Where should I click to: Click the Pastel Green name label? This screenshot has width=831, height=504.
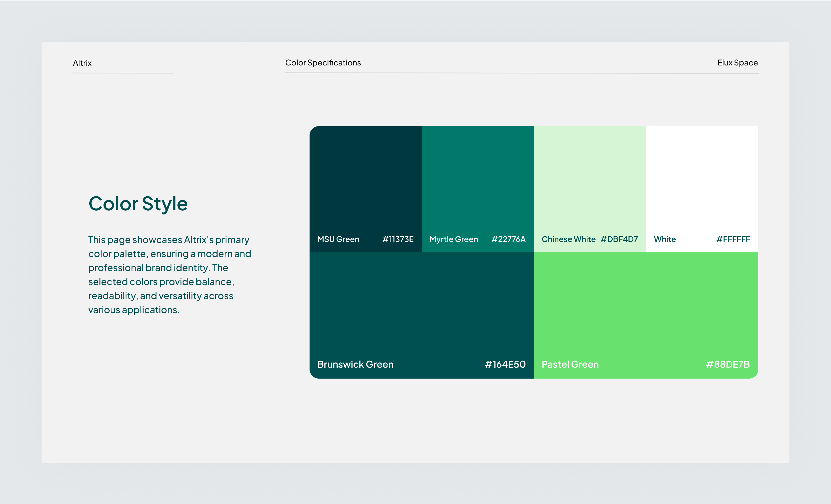[570, 364]
